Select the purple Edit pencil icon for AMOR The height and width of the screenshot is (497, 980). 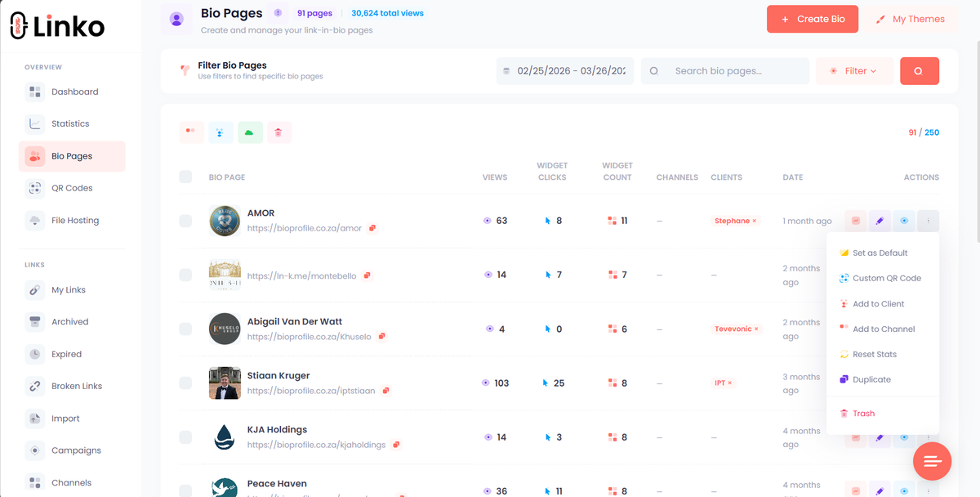(880, 221)
